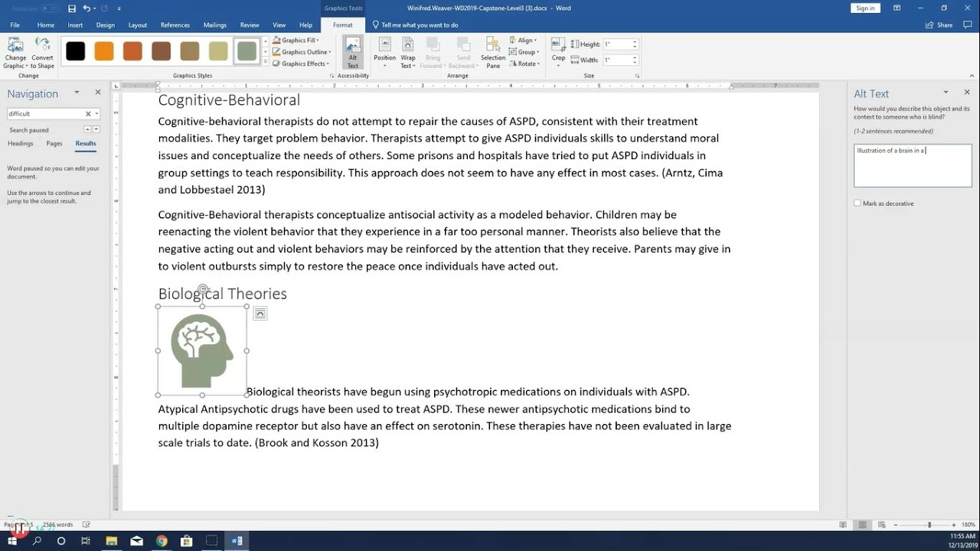
Task: Open the Graphics Effects dropdown
Action: click(x=301, y=64)
